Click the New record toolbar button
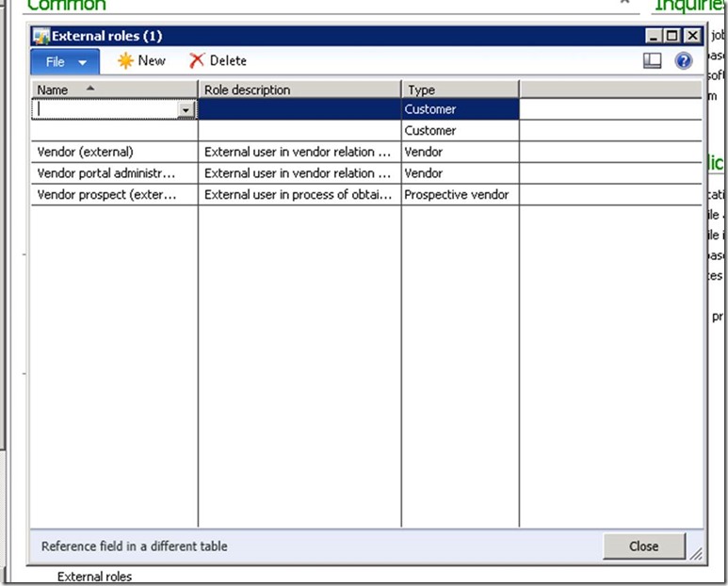Screen dimensions: 728x586 pos(140,60)
